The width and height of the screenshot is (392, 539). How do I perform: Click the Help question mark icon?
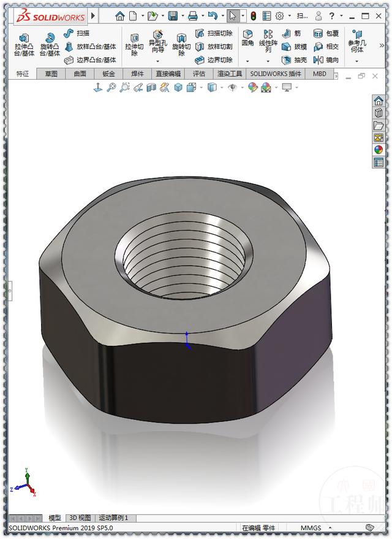(331, 16)
